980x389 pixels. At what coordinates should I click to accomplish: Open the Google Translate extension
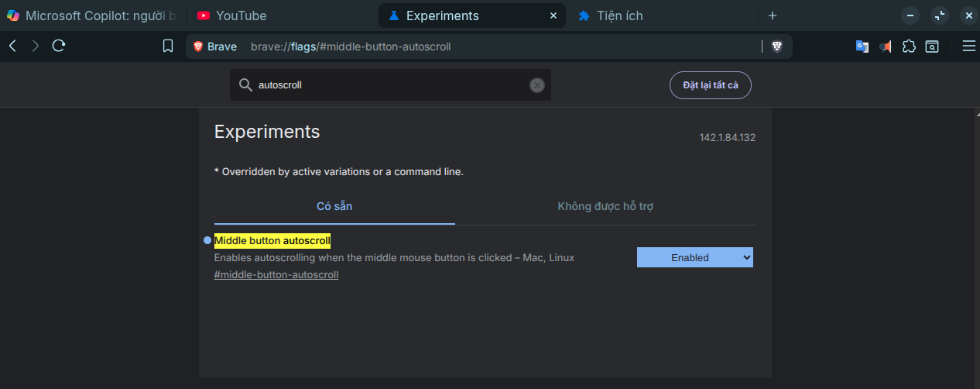(x=862, y=46)
